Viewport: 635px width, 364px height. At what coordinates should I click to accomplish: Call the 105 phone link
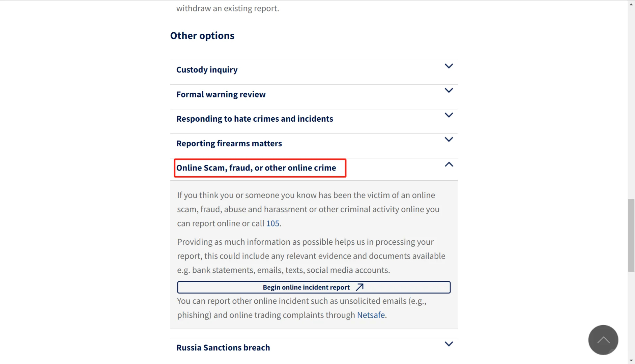272,223
